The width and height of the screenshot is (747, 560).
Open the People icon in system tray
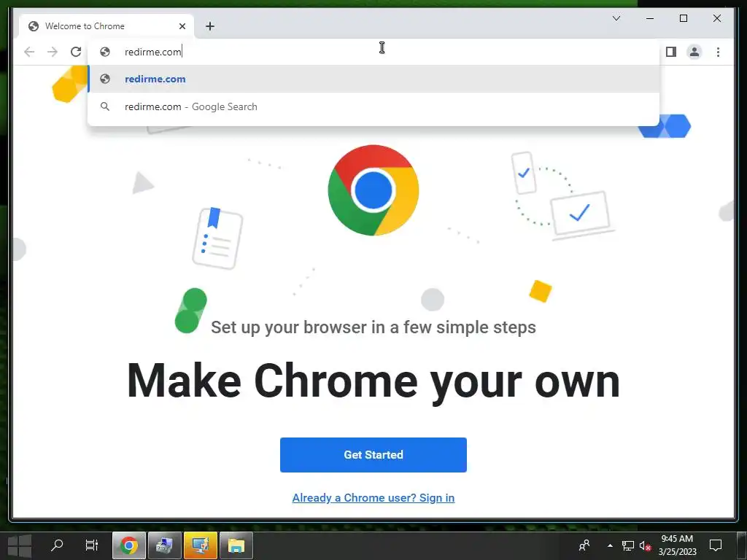pyautogui.click(x=584, y=545)
